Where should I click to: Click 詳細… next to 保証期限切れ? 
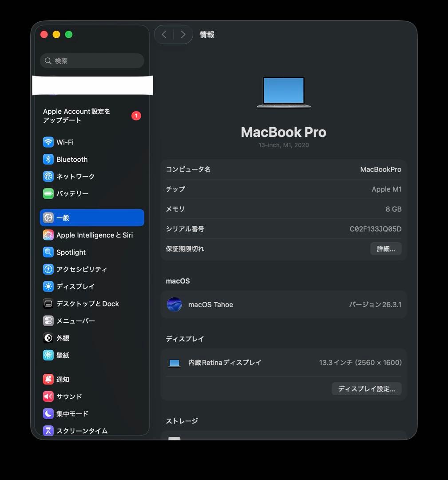(x=385, y=249)
